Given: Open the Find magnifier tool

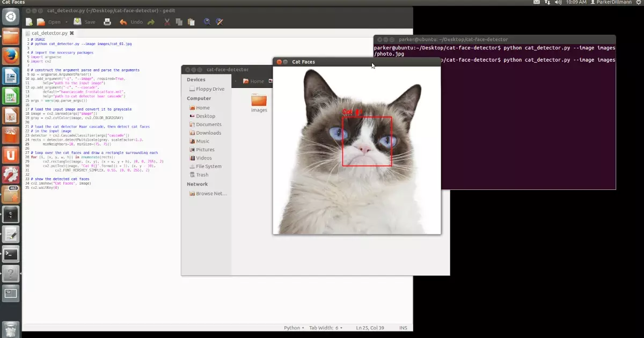Looking at the screenshot, I should pyautogui.click(x=207, y=22).
